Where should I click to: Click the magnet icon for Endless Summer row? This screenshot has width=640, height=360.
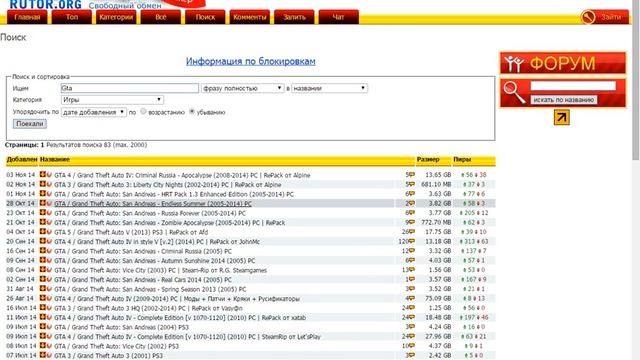point(49,203)
